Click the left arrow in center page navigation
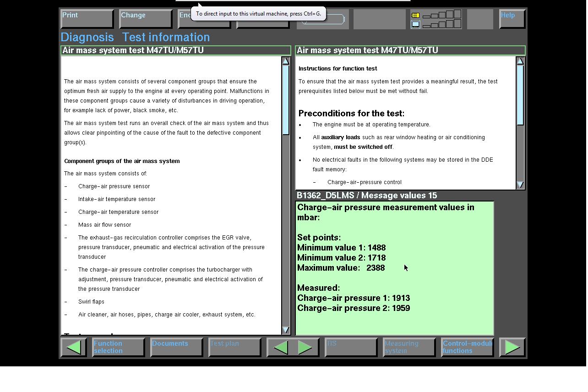The image size is (588, 392). pos(280,348)
